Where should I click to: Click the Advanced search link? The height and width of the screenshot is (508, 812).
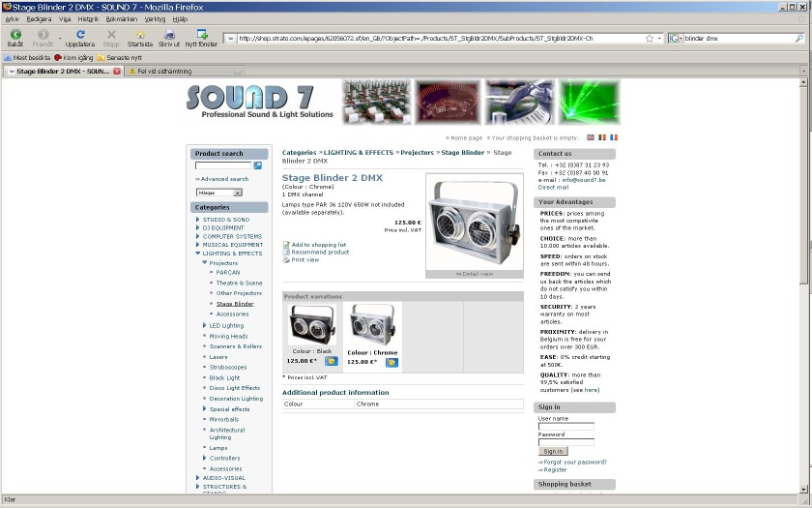pyautogui.click(x=224, y=179)
